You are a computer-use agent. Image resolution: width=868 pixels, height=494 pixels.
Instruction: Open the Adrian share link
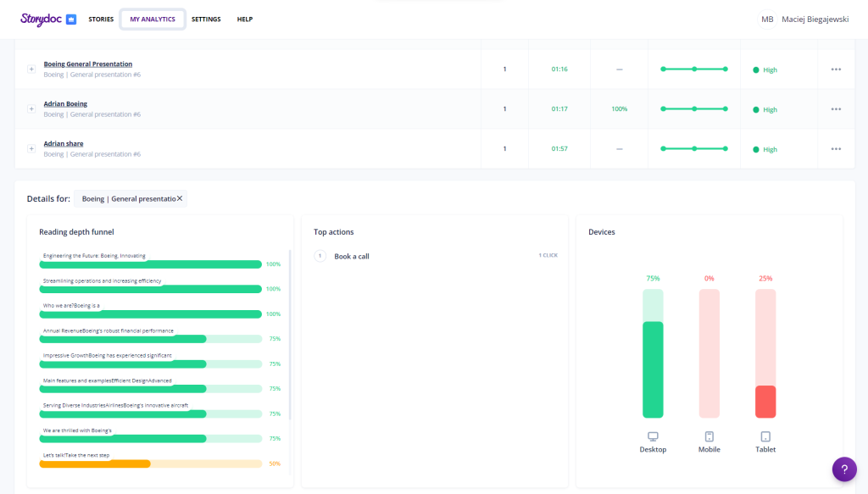64,144
